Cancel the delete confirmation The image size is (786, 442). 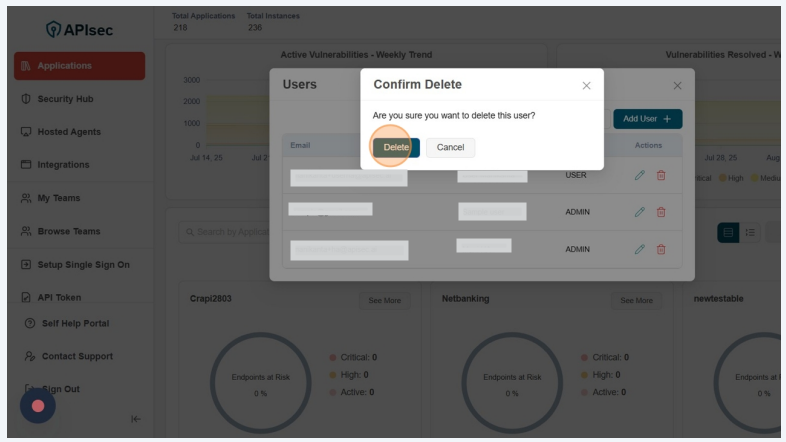(450, 147)
